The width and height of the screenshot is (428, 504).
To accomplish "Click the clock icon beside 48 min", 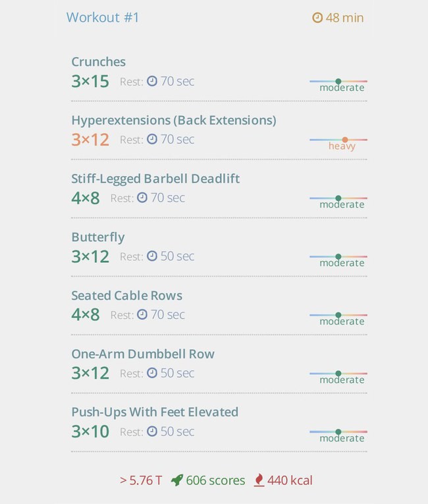I will [317, 18].
